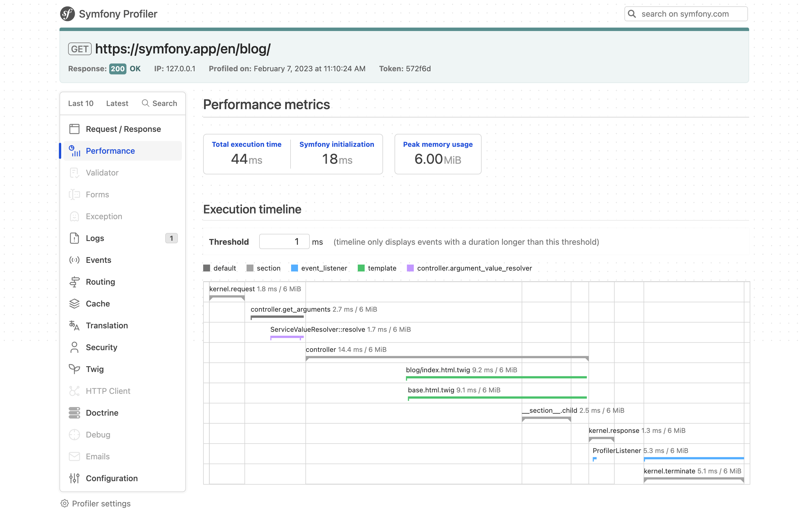Click the Request / Response panel icon
The height and width of the screenshot is (532, 800).
(74, 129)
